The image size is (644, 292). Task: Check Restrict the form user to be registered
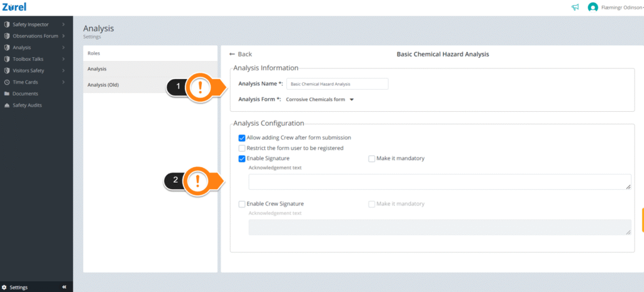tap(242, 148)
